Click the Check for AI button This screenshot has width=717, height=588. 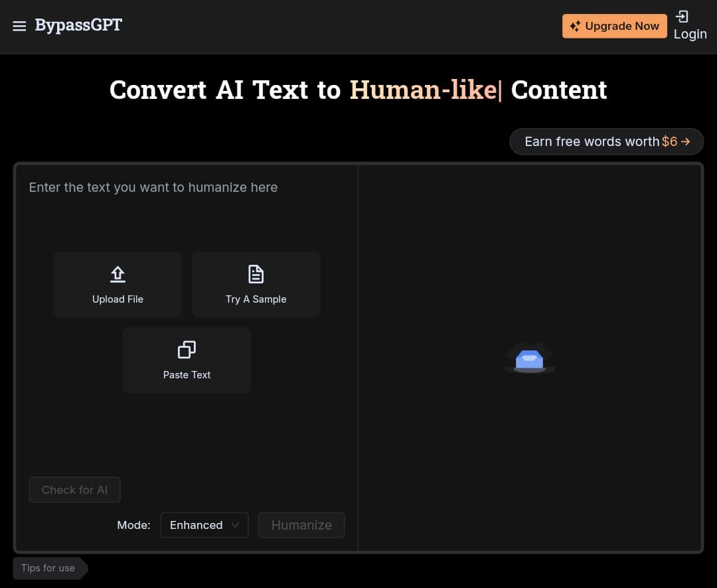pyautogui.click(x=74, y=490)
